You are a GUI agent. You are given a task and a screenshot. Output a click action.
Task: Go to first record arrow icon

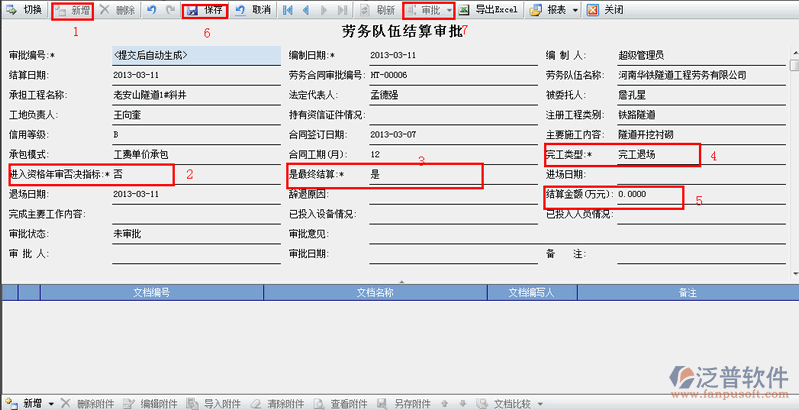click(287, 10)
